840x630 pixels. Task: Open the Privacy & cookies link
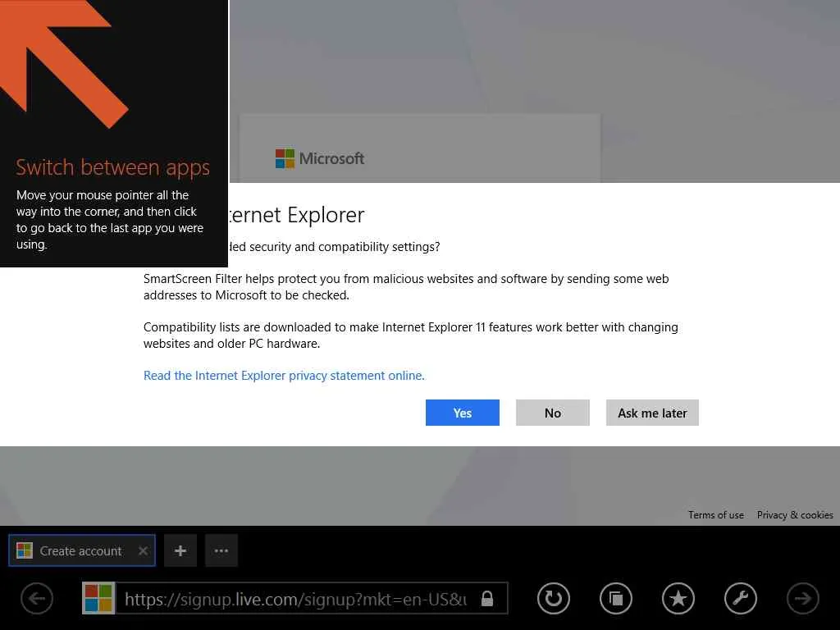(795, 515)
